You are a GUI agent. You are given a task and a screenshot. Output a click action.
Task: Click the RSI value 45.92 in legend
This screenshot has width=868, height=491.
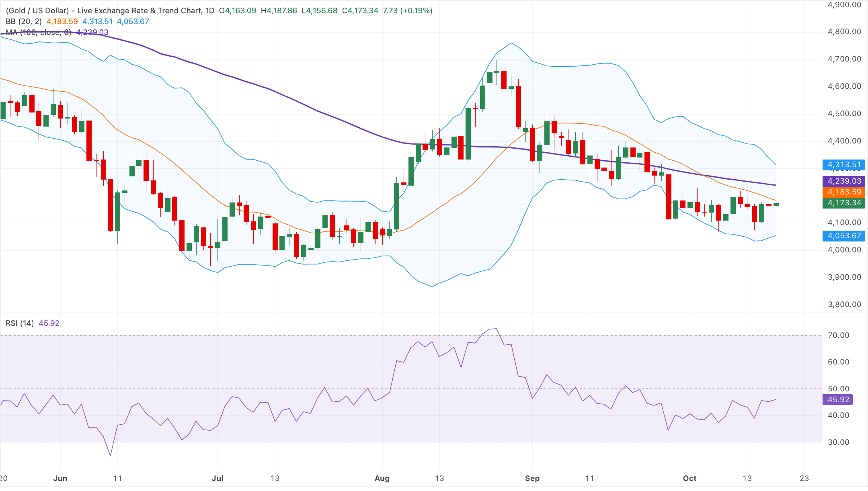[49, 323]
